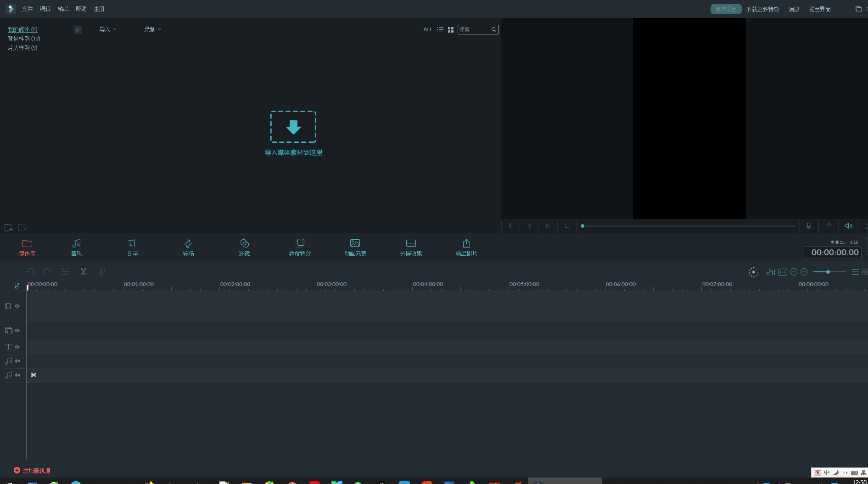Click the preview progress slider
The width and height of the screenshot is (868, 484).
[688, 226]
